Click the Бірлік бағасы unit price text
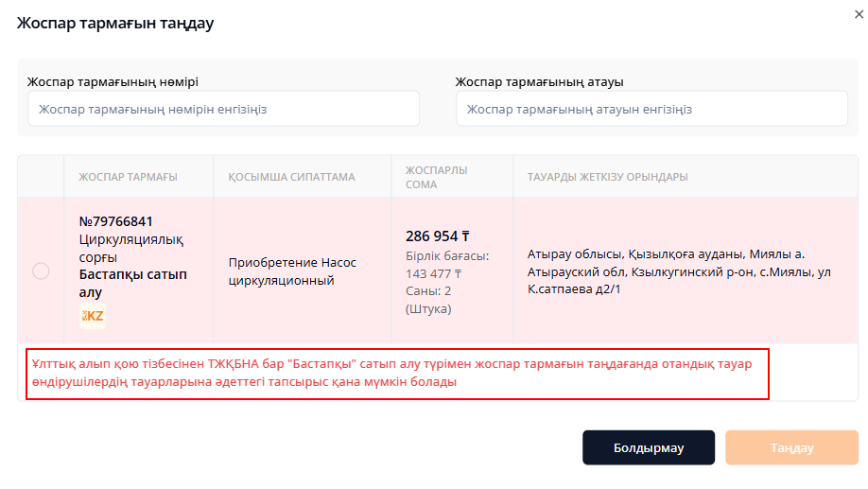868x489 pixels. [447, 265]
